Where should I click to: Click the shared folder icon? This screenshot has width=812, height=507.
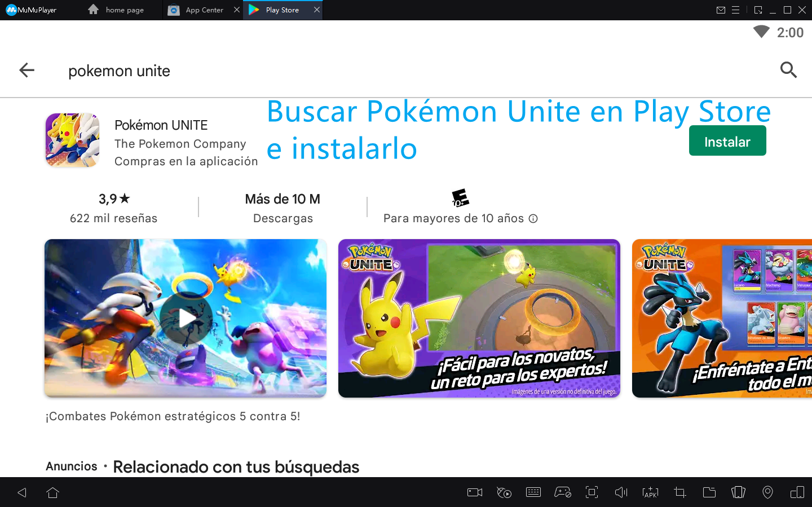pos(709,492)
